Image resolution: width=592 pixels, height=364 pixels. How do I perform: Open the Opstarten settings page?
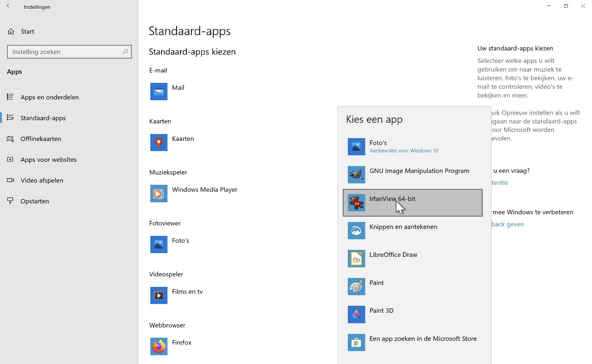tap(69, 201)
